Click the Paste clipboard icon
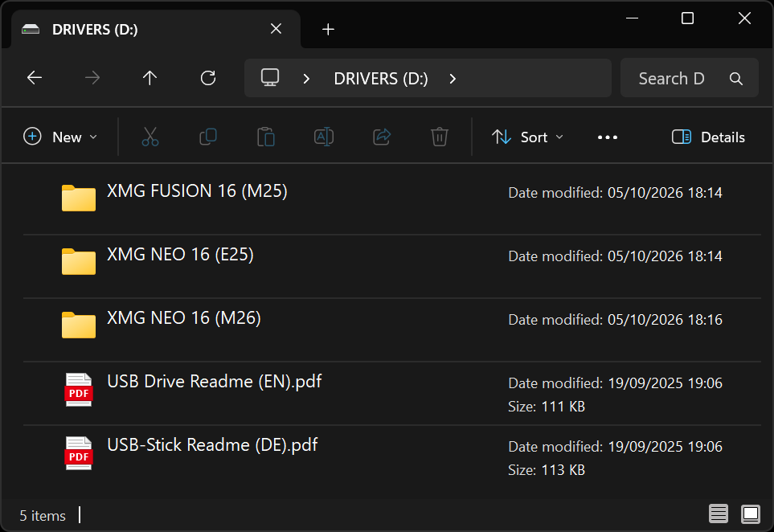 coord(265,137)
